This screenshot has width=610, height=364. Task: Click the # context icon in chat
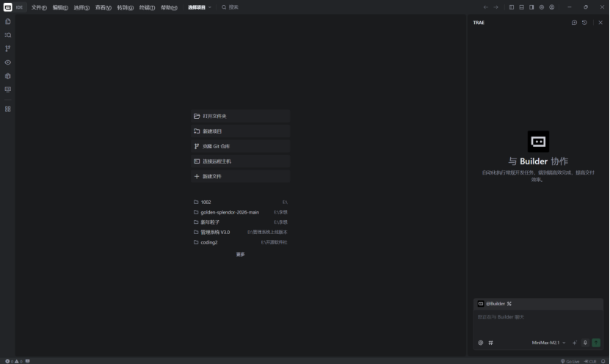click(491, 343)
